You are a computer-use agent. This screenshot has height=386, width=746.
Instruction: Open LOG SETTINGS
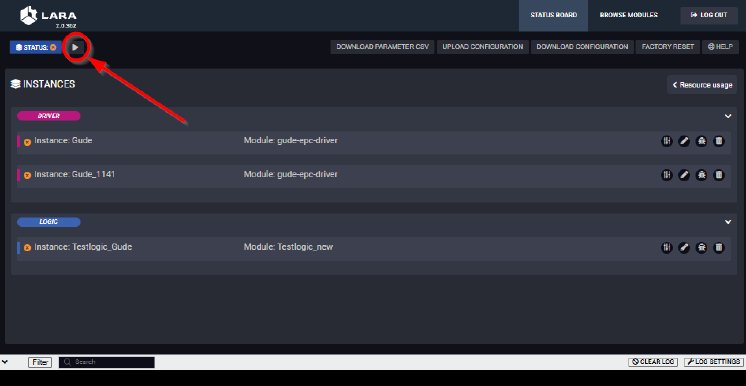tap(713, 362)
